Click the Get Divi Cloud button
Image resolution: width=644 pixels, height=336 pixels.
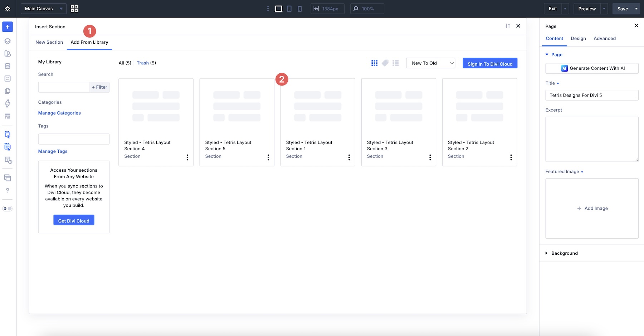click(74, 220)
